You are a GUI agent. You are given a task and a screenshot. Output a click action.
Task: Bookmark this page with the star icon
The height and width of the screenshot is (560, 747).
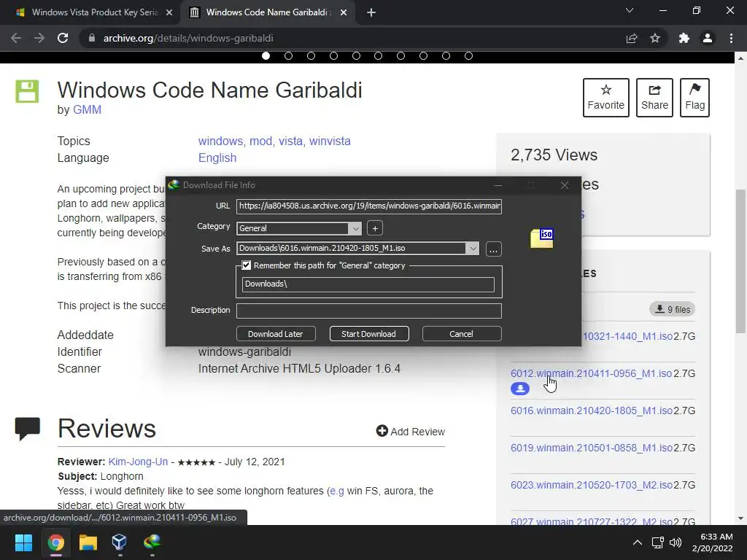tap(655, 38)
